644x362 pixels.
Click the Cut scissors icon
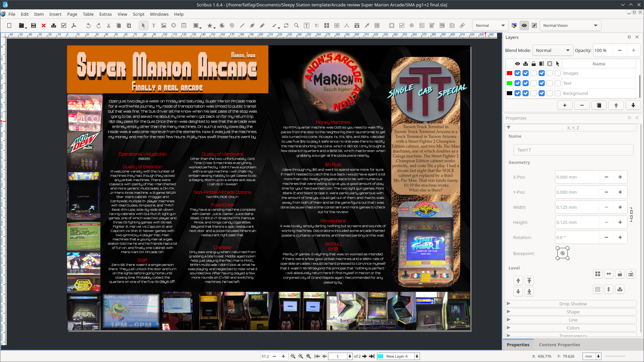pyautogui.click(x=109, y=25)
